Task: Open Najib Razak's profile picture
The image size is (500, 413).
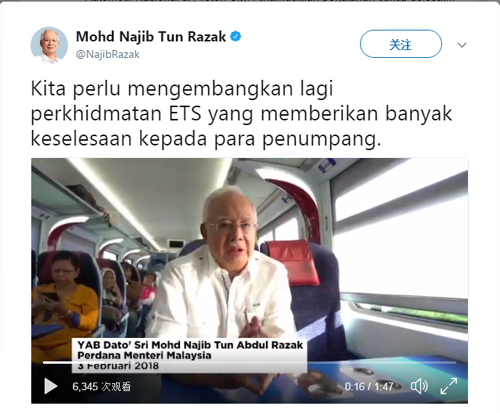Action: [x=49, y=45]
